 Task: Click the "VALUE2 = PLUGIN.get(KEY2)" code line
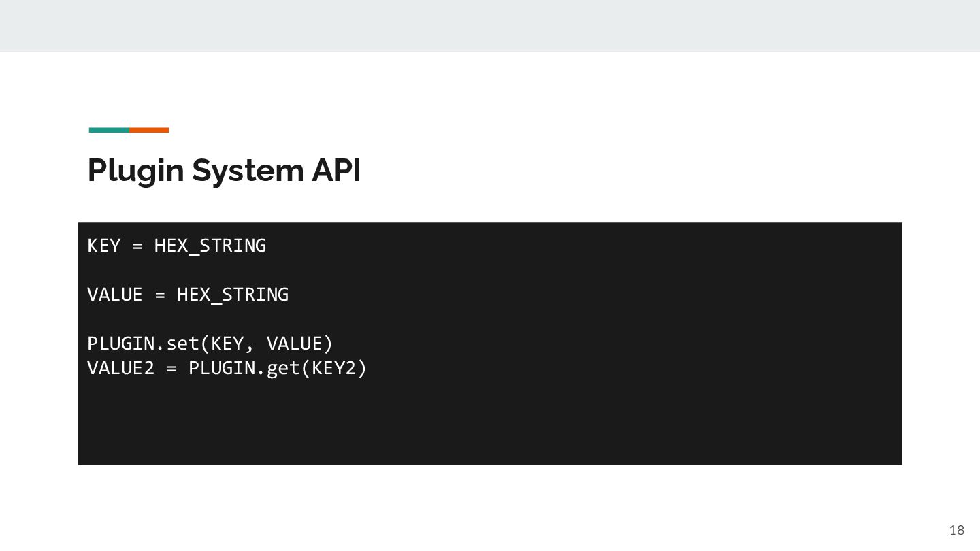click(227, 368)
